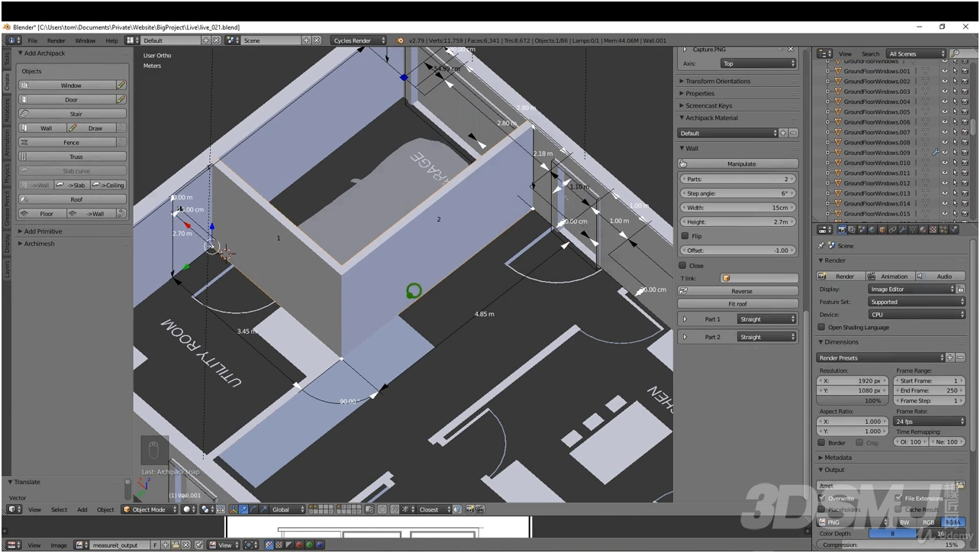The height and width of the screenshot is (553, 980).
Task: Click the pencil icon beside the Window button
Action: (x=121, y=86)
